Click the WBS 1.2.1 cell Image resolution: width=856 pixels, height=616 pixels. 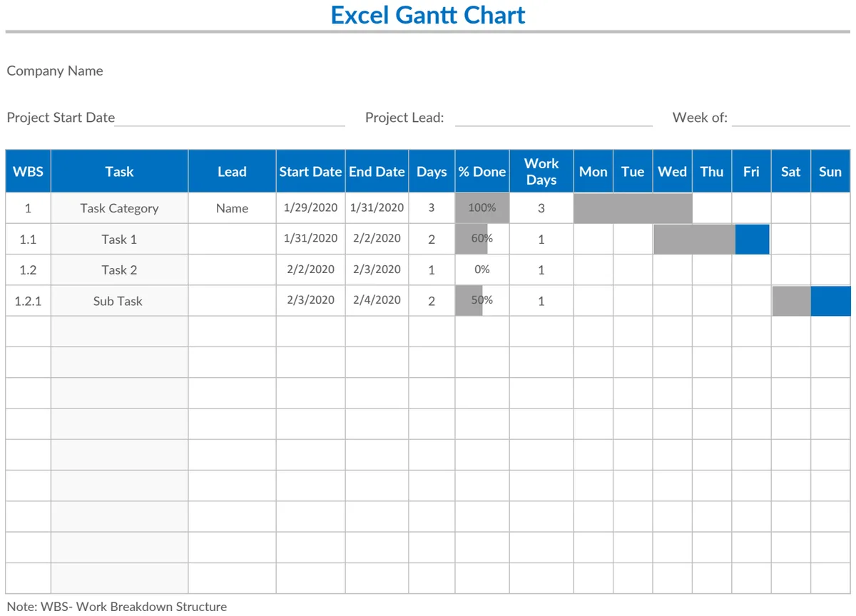click(x=28, y=301)
